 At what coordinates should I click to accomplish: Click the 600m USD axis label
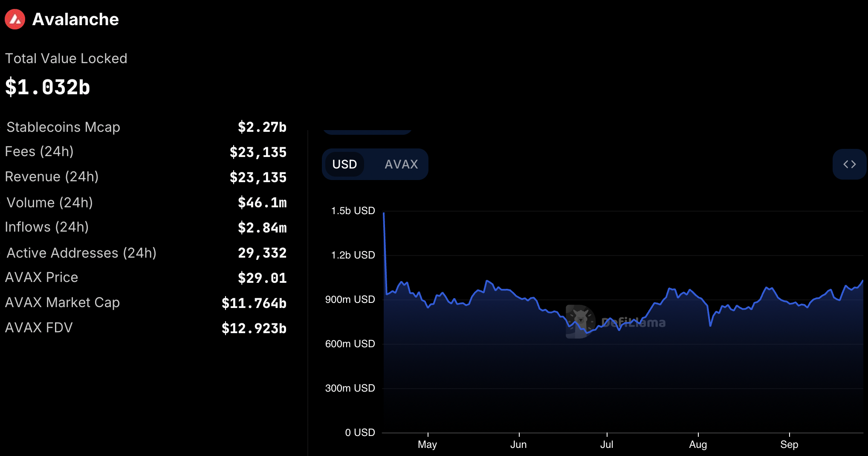350,344
